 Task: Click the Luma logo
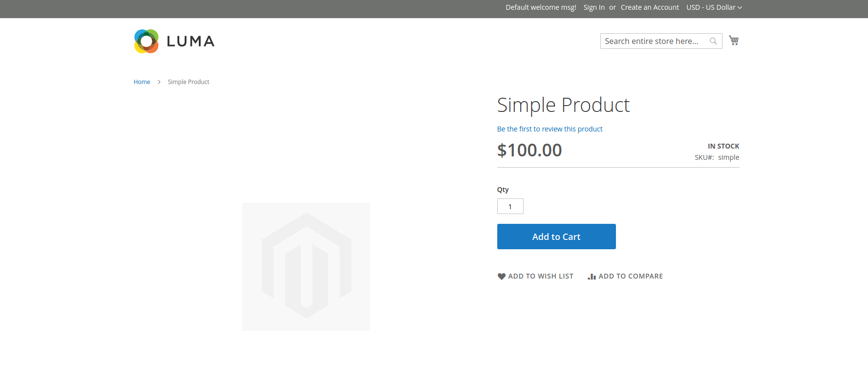[174, 41]
